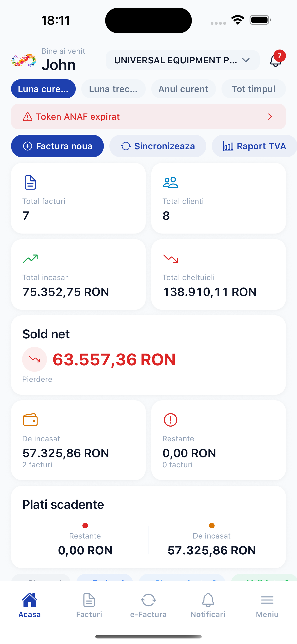Switch to the Tot timpul filter
The width and height of the screenshot is (297, 644).
[x=253, y=89]
